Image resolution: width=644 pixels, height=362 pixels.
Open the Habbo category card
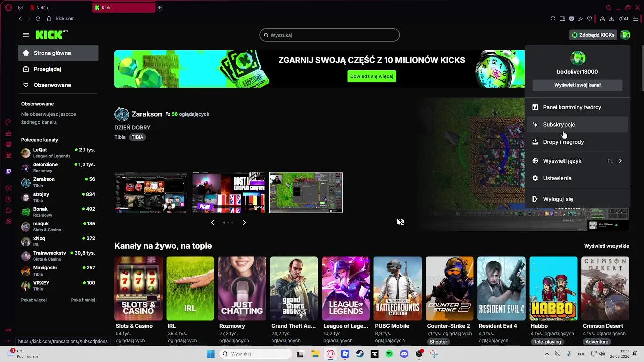pyautogui.click(x=553, y=289)
